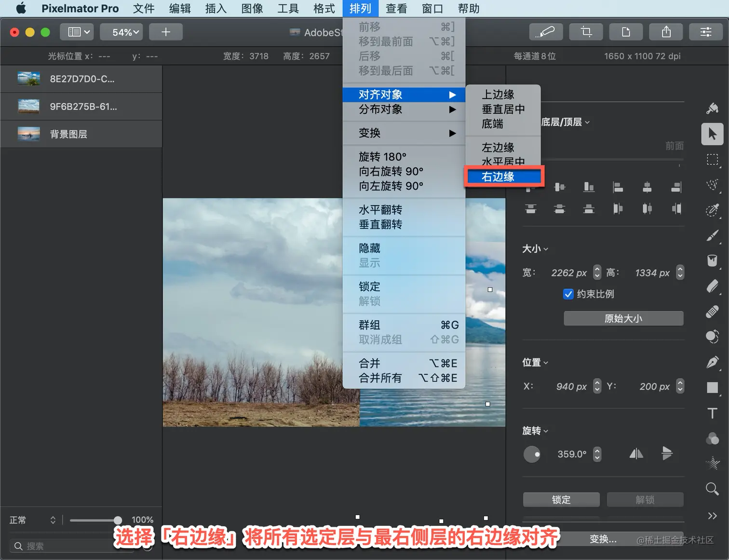Click the crop icon in the toolbar
Screen dimensions: 729x560
(586, 32)
